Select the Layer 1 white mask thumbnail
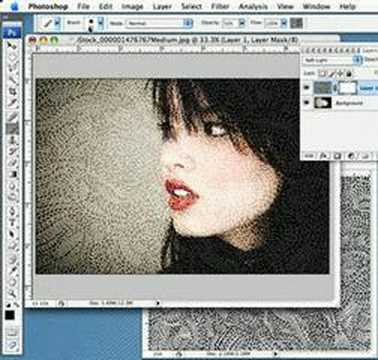 tap(348, 88)
